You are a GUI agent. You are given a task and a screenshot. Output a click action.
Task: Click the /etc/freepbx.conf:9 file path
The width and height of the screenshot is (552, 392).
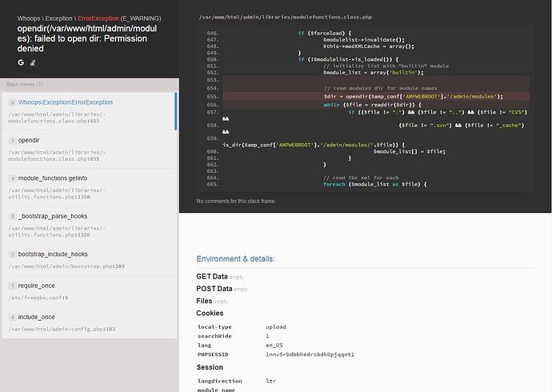click(38, 298)
